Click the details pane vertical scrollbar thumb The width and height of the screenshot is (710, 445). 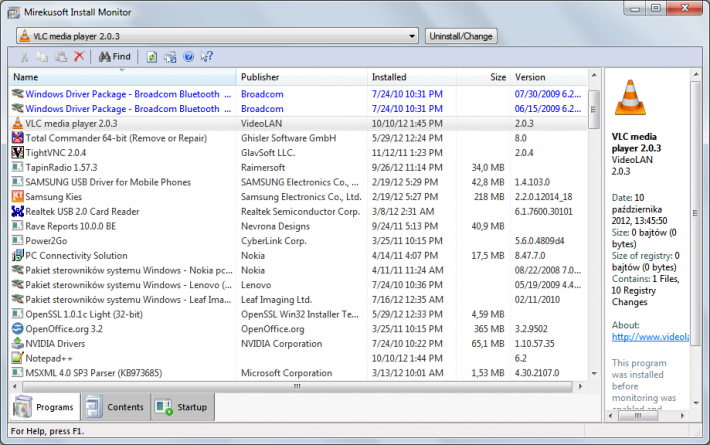tap(695, 213)
